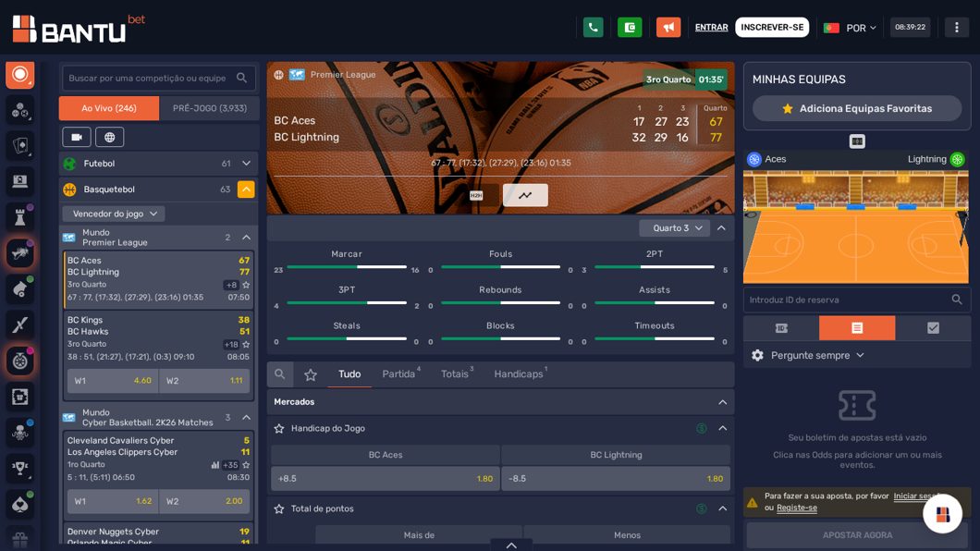Collapse the Cyber Basketball 2K26 Matches group
Image resolution: width=980 pixels, height=551 pixels.
tap(246, 417)
